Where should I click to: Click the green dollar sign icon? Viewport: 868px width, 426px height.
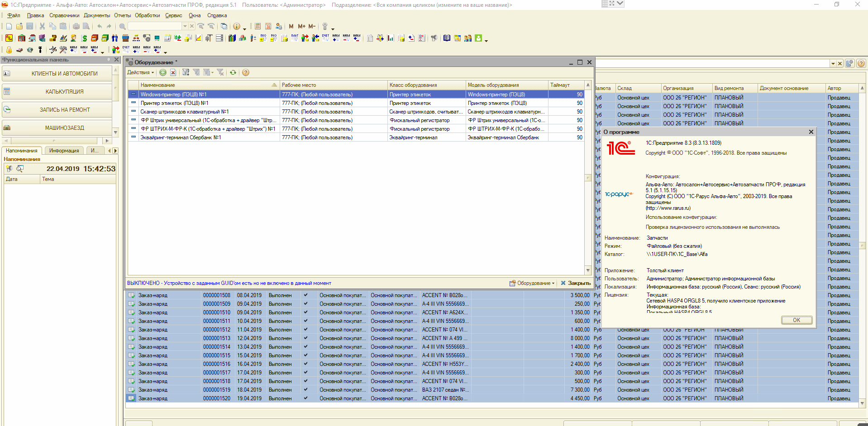point(84,38)
